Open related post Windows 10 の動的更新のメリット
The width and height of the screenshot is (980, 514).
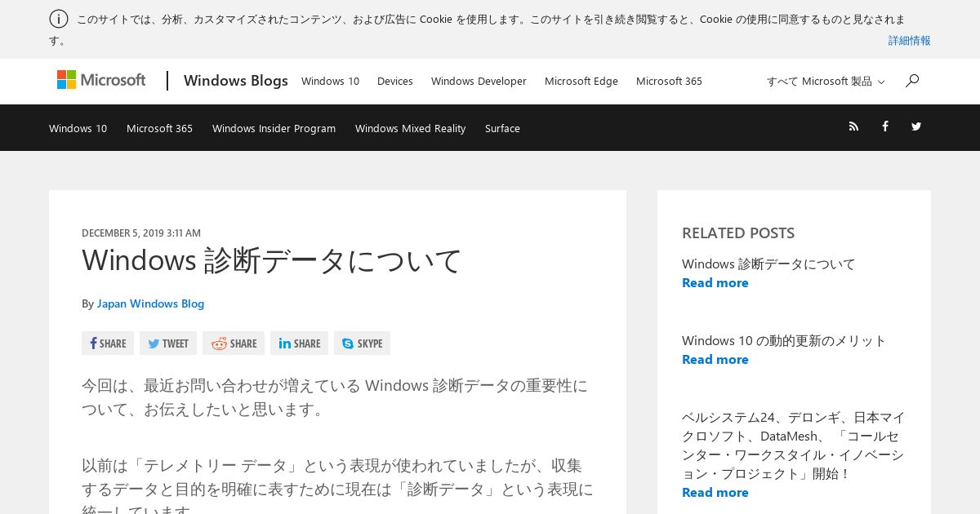(x=784, y=340)
